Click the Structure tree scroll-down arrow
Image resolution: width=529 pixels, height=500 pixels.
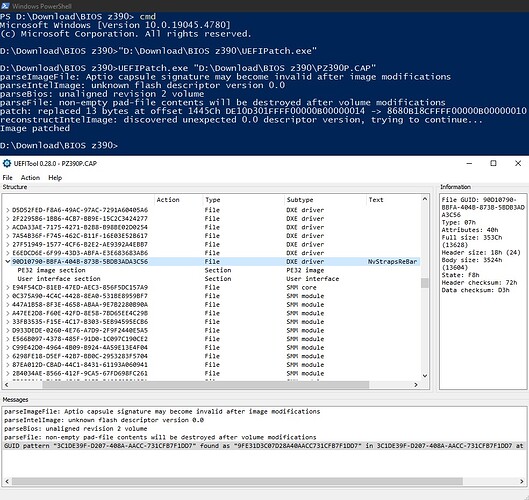[x=425, y=376]
